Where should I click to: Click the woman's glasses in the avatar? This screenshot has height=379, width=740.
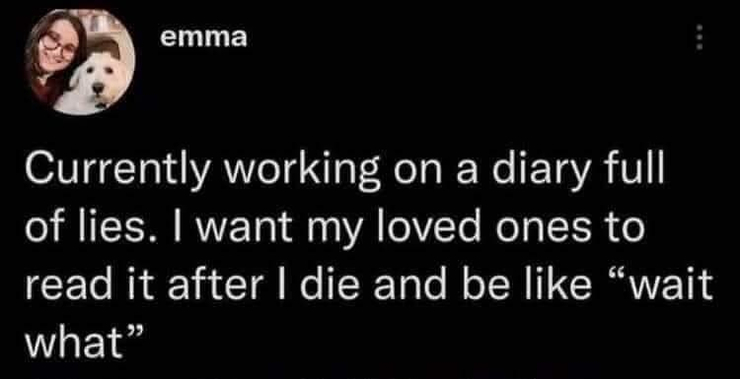[x=58, y=45]
